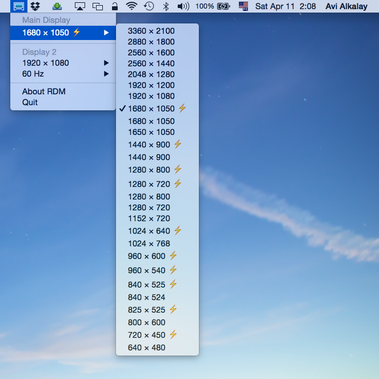The image size is (379, 379).
Task: Choose 1152 × 720 resolution
Action: pos(157,218)
